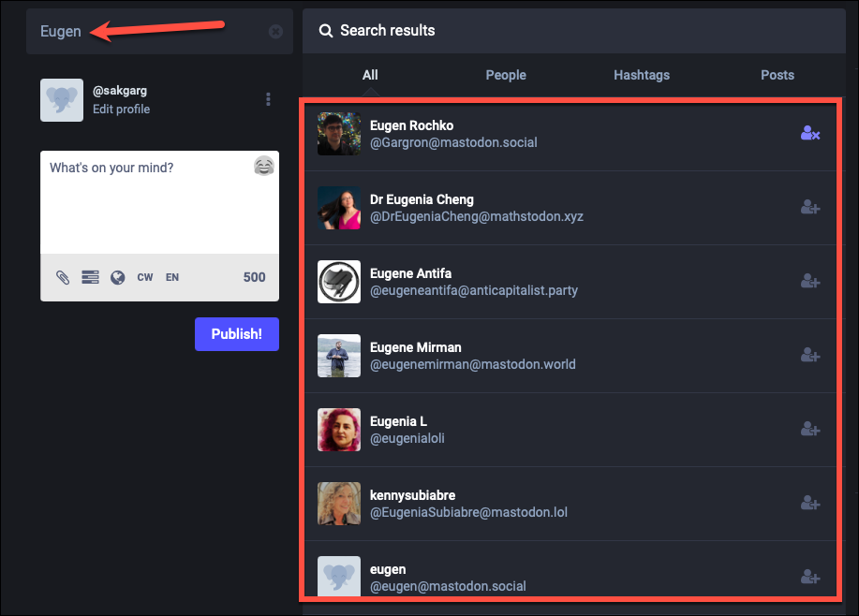The image size is (859, 616).
Task: Open Dr Eugenia Cheng's avatar
Action: click(339, 208)
